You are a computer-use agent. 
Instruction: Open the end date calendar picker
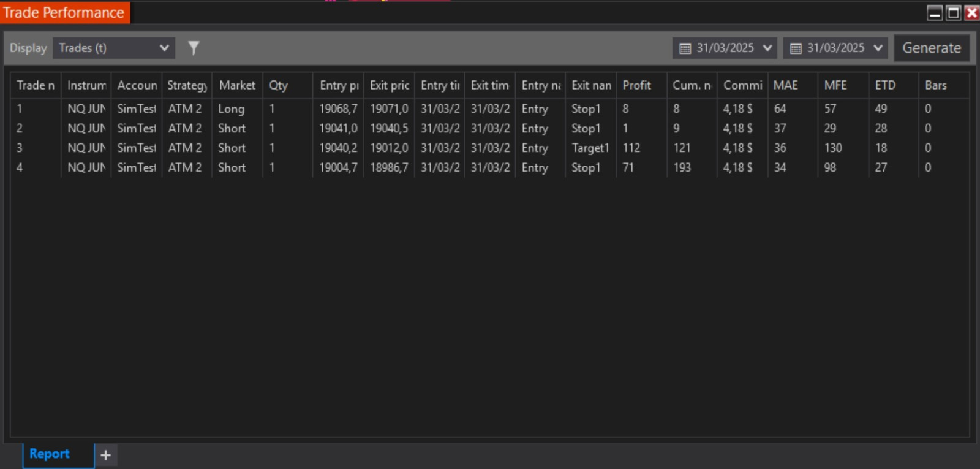point(796,48)
